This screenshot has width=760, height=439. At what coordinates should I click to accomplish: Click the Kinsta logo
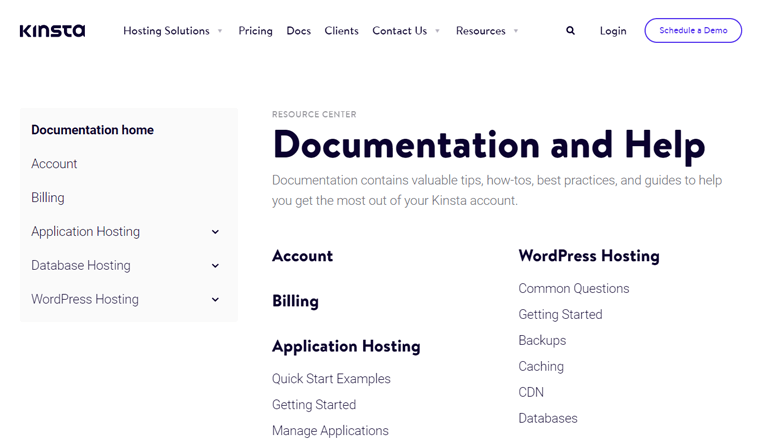[x=52, y=31]
